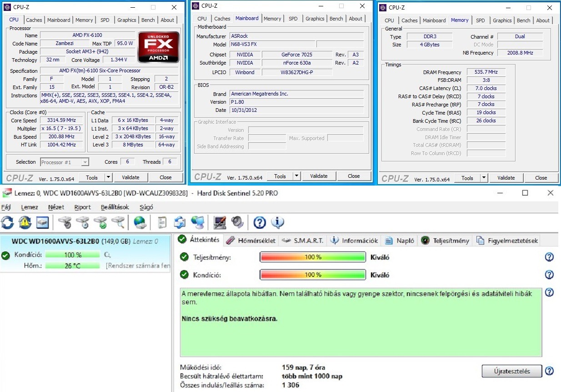Select the Áttekintés tab
This screenshot has width=561, height=392.
(199, 240)
